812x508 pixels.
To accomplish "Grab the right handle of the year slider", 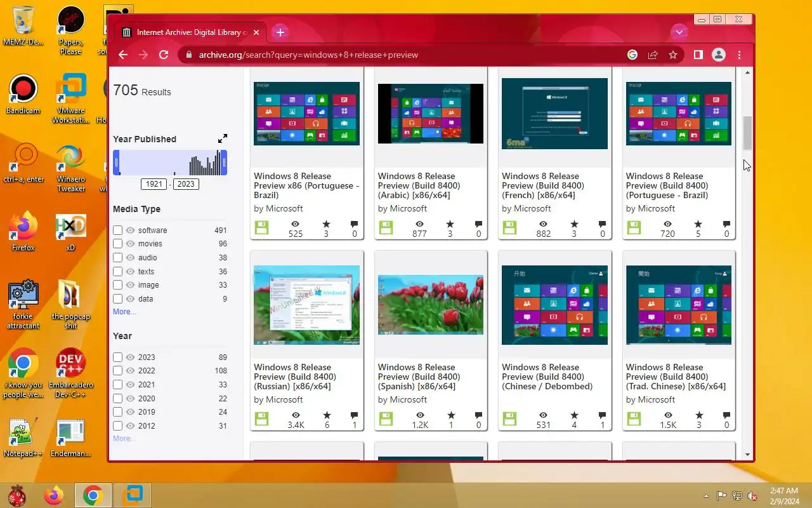I will (x=224, y=163).
